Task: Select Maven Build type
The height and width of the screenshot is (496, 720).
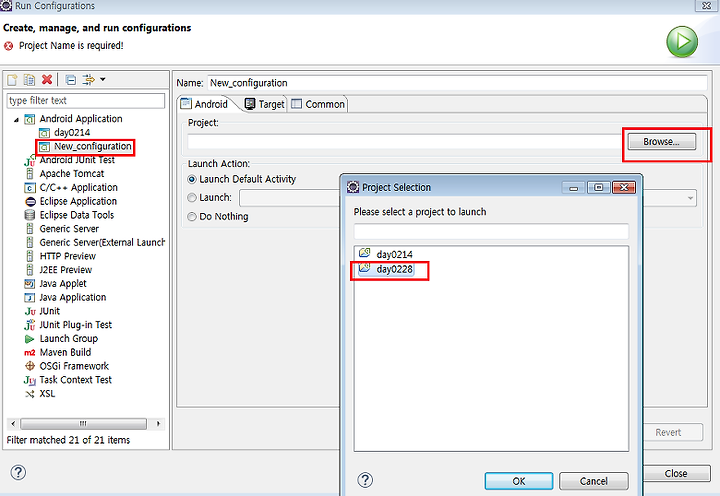Action: pyautogui.click(x=65, y=353)
